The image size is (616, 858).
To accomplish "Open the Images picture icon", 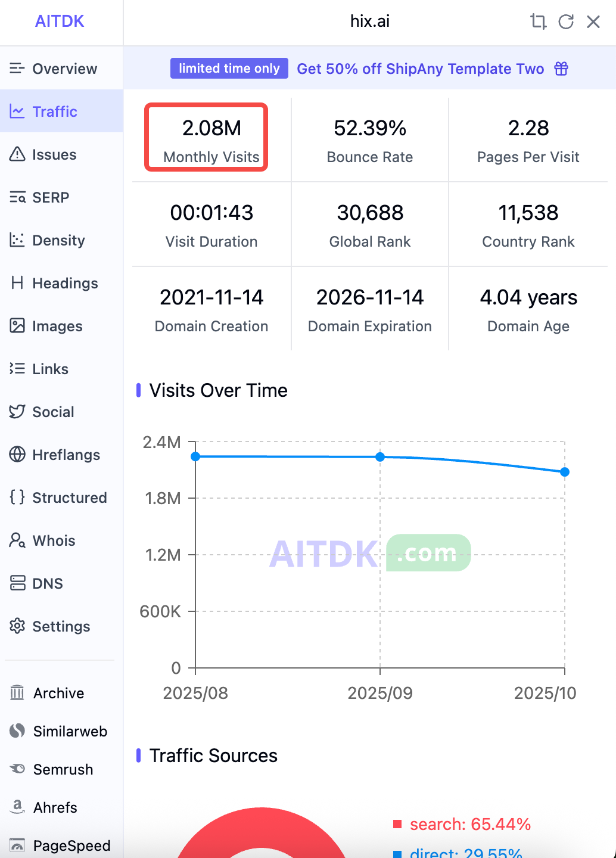I will [17, 326].
